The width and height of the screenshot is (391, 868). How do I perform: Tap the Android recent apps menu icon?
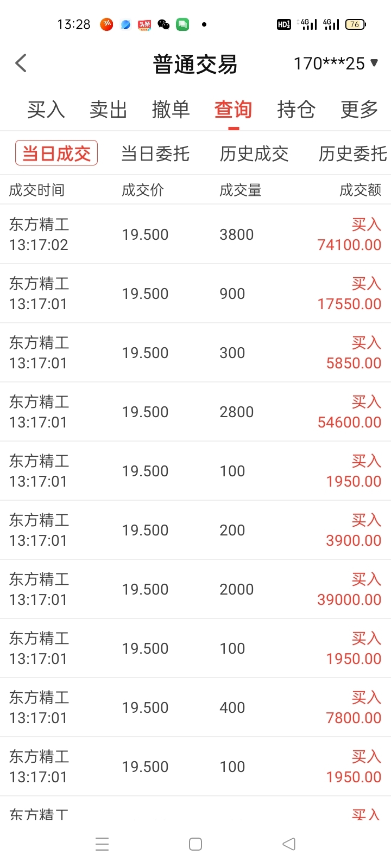tap(102, 844)
